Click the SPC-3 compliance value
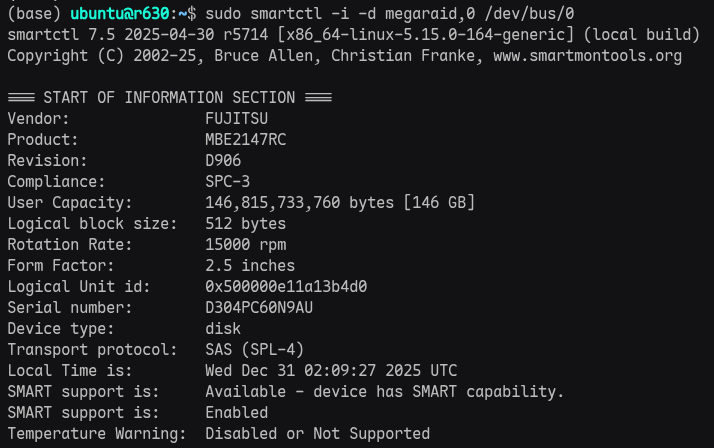 [x=228, y=182]
